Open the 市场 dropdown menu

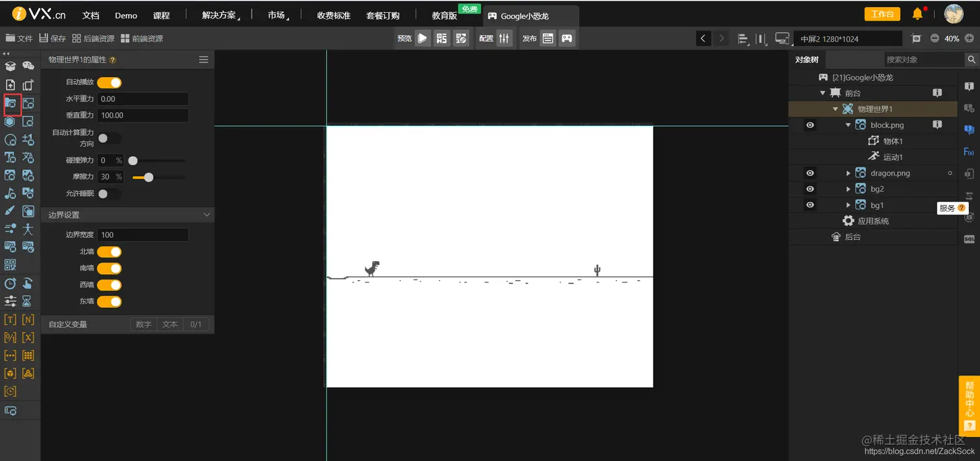coord(278,16)
